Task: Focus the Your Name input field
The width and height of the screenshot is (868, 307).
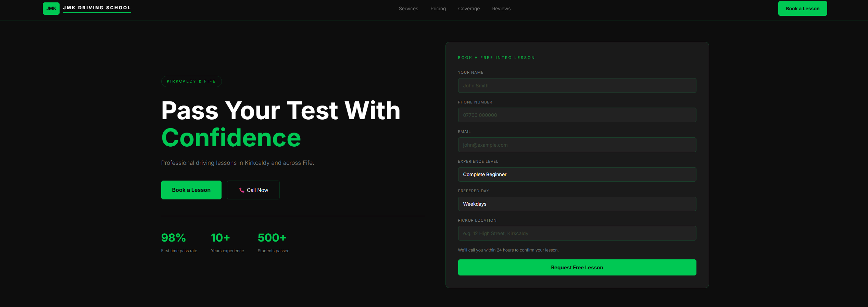Action: (x=577, y=85)
